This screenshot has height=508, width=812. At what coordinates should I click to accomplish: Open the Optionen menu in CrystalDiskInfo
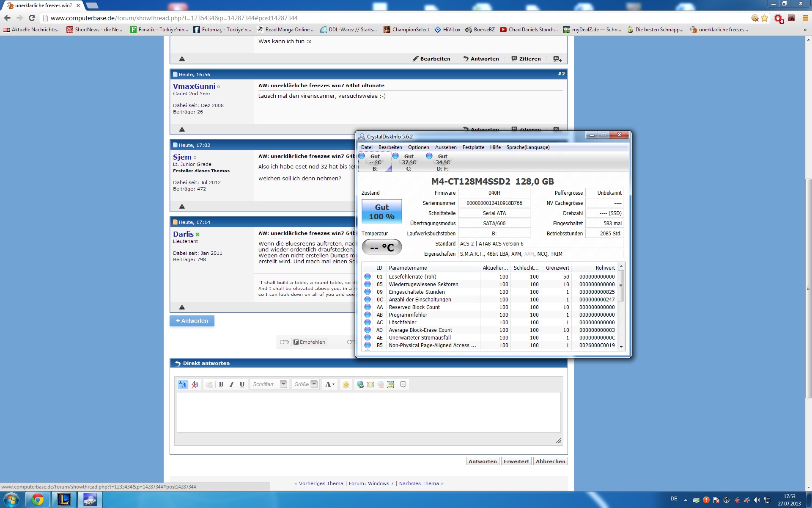pos(418,147)
